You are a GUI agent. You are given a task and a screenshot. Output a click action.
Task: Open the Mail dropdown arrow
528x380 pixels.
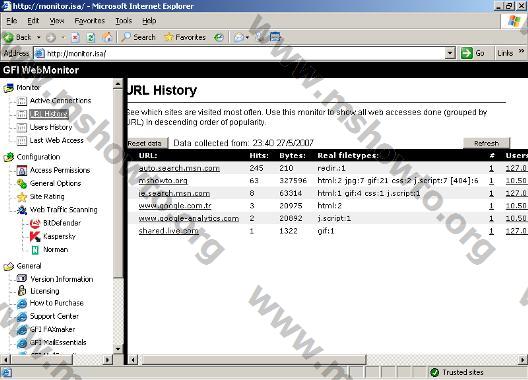pyautogui.click(x=247, y=37)
